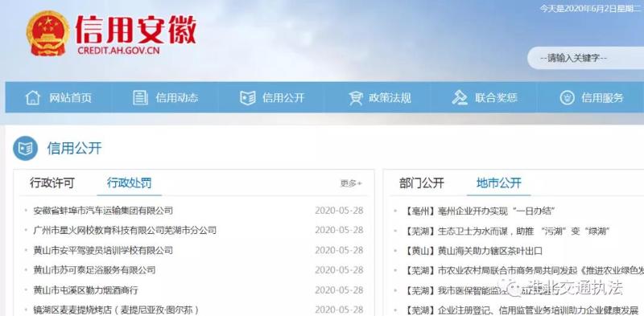Open 联合奖惩 in the navigation bar
The height and width of the screenshot is (316, 644).
coord(485,97)
